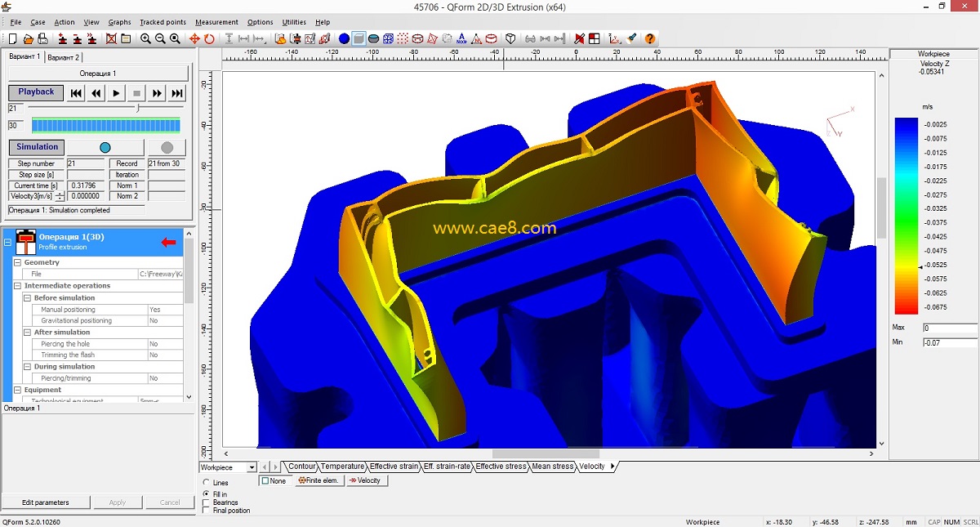Image resolution: width=980 pixels, height=527 pixels.
Task: Select the Fill in radio button
Action: click(205, 494)
